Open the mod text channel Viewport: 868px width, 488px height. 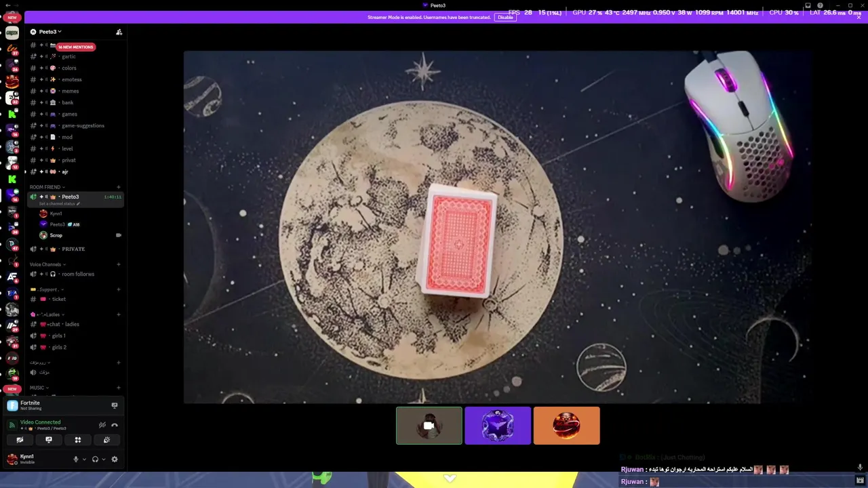point(75,137)
